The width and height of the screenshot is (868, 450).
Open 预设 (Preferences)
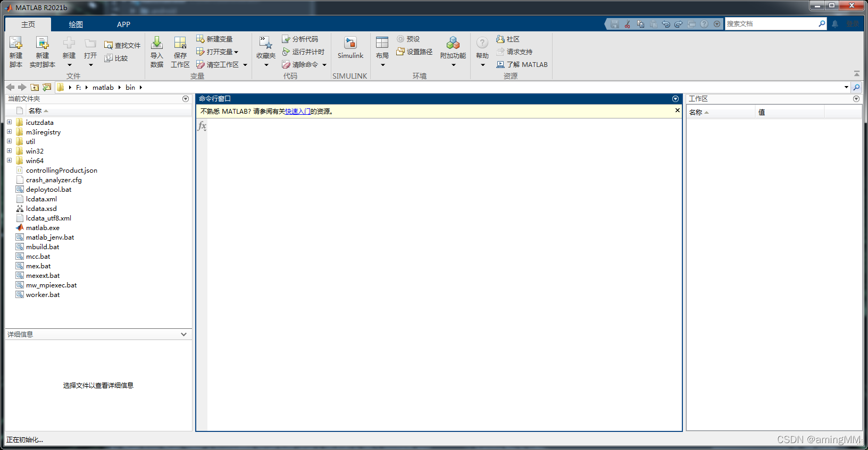[x=408, y=39]
